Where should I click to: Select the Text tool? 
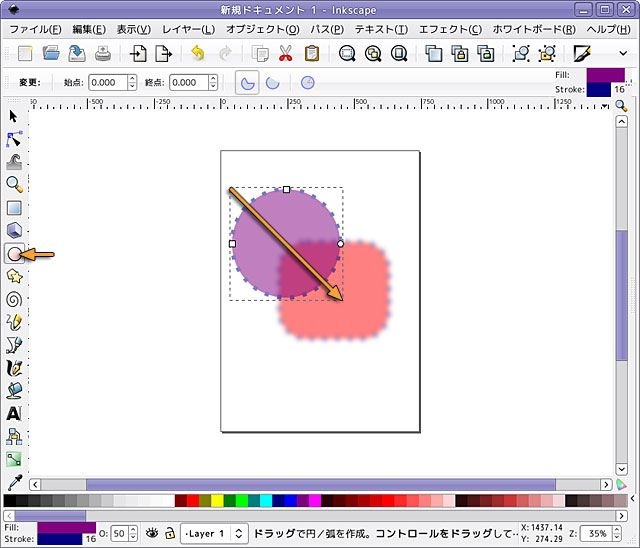(x=14, y=413)
